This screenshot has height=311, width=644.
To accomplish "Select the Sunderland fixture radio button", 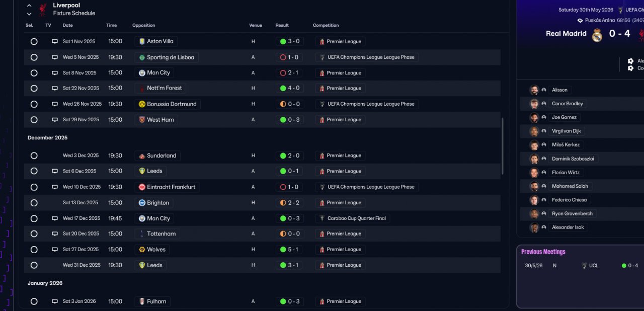I will (34, 155).
